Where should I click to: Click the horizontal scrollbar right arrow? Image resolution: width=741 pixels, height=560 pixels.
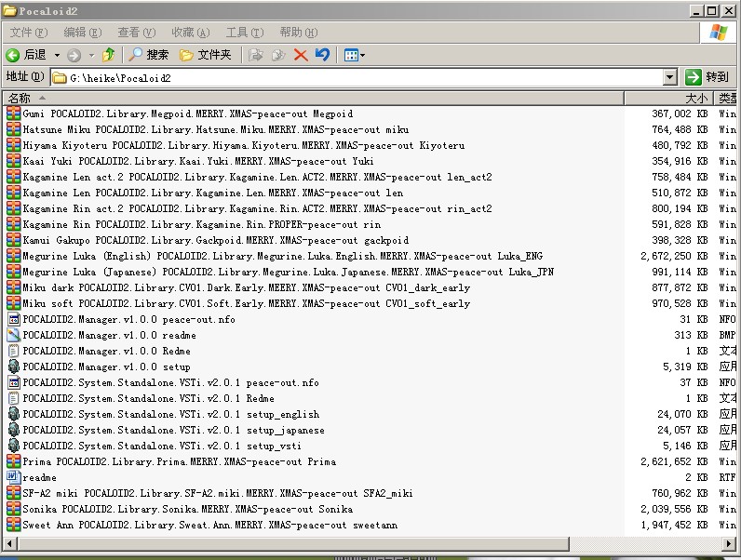[x=729, y=543]
